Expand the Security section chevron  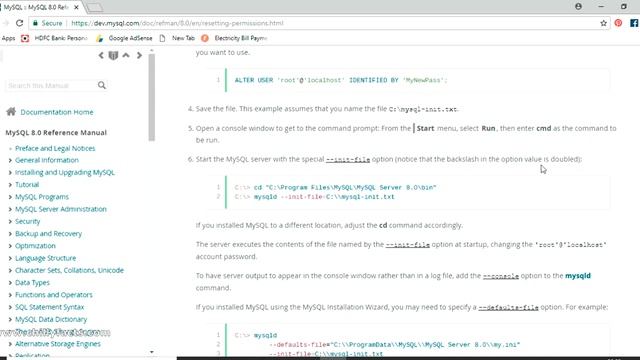[x=10, y=222]
